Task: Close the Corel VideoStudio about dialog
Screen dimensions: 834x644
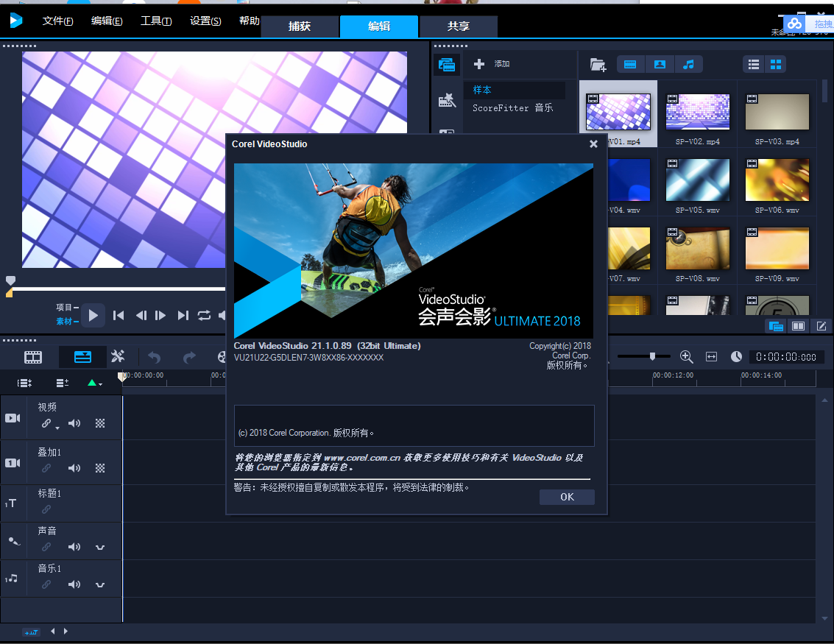Action: pyautogui.click(x=593, y=144)
